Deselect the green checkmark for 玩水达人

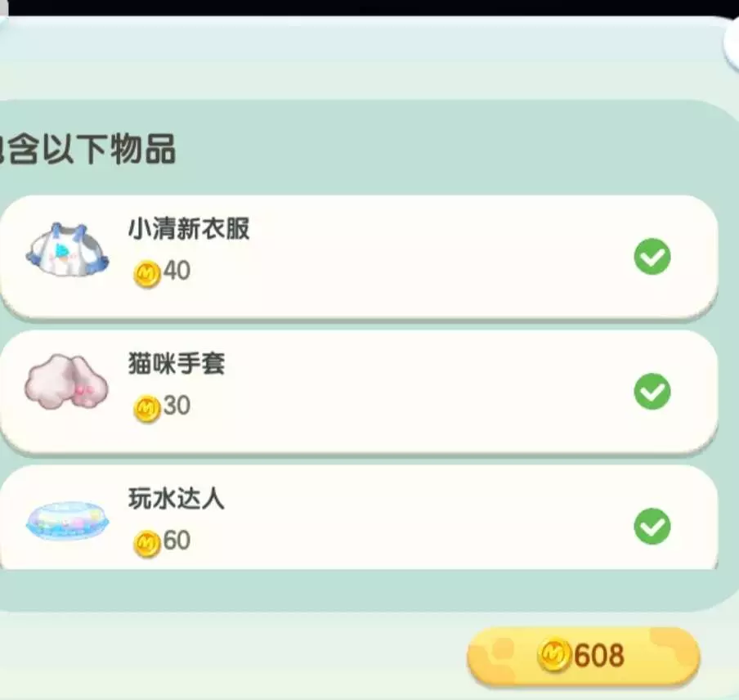pos(652,526)
